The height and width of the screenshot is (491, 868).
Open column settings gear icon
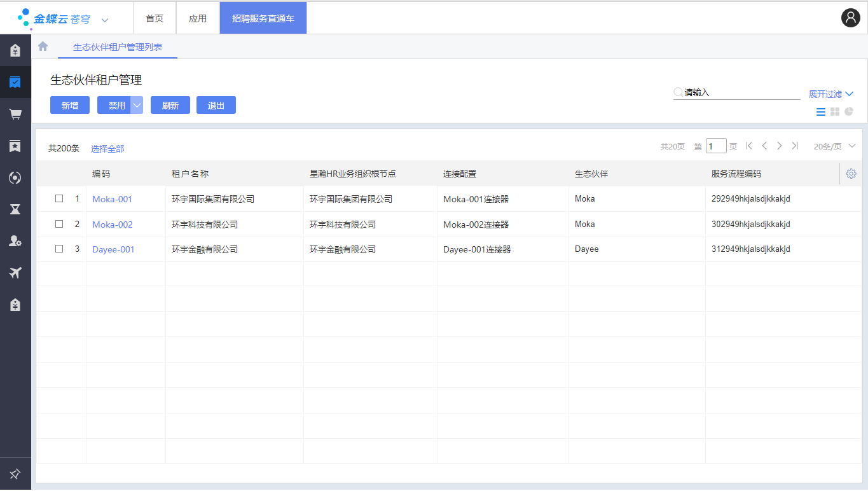point(851,174)
